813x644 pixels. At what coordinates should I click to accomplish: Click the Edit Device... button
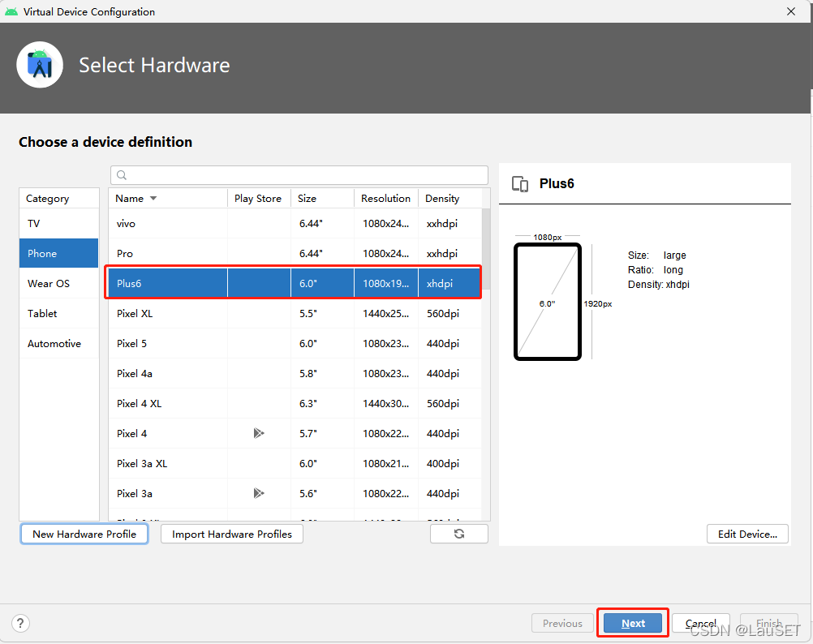pyautogui.click(x=747, y=535)
